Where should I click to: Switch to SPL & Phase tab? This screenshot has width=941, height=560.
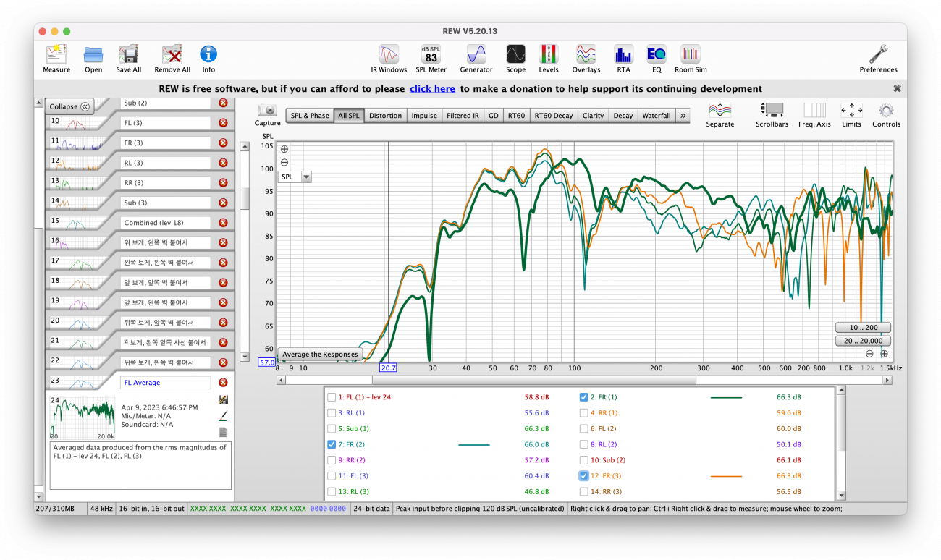pyautogui.click(x=311, y=116)
